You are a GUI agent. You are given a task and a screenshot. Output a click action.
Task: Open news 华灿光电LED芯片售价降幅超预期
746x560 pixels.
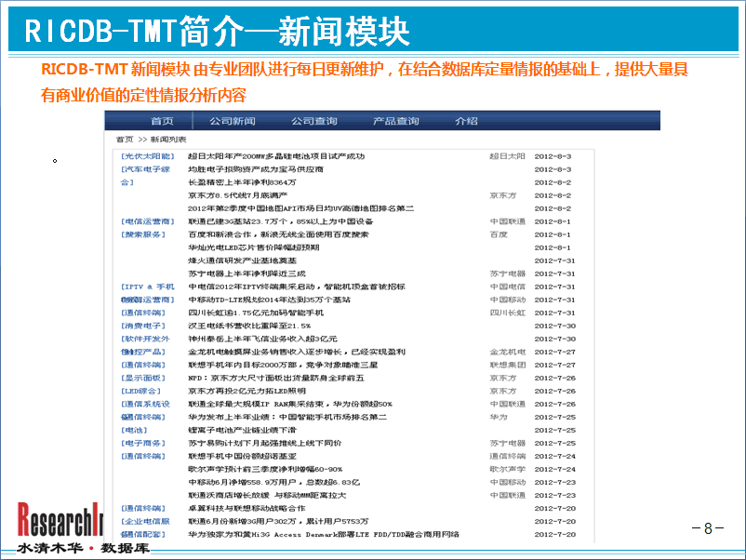click(254, 247)
